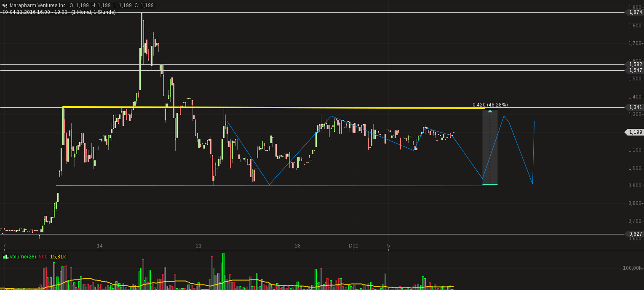Click the red 500 value in the volume legend
Screen dimensions: 644x290
(43, 257)
